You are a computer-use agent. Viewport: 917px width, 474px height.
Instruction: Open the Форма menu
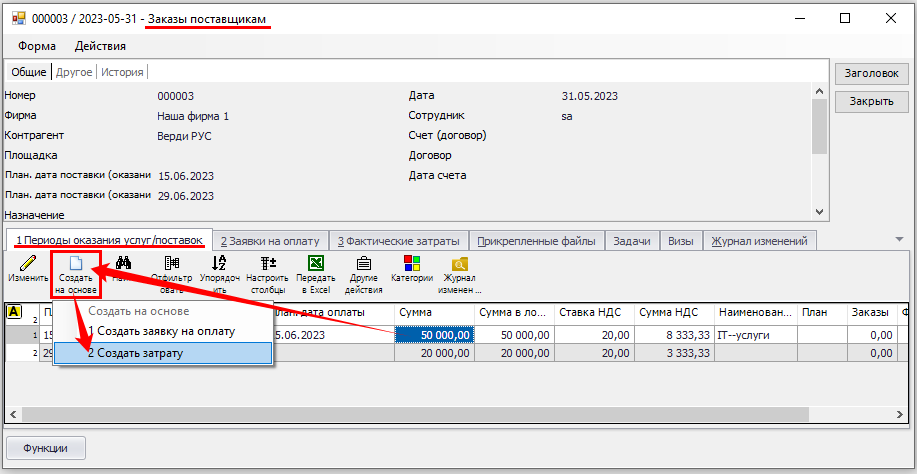37,46
